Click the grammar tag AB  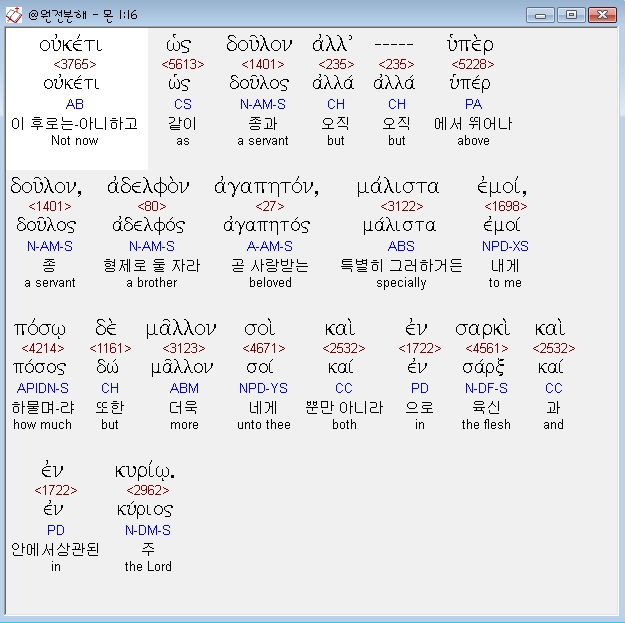click(x=75, y=104)
